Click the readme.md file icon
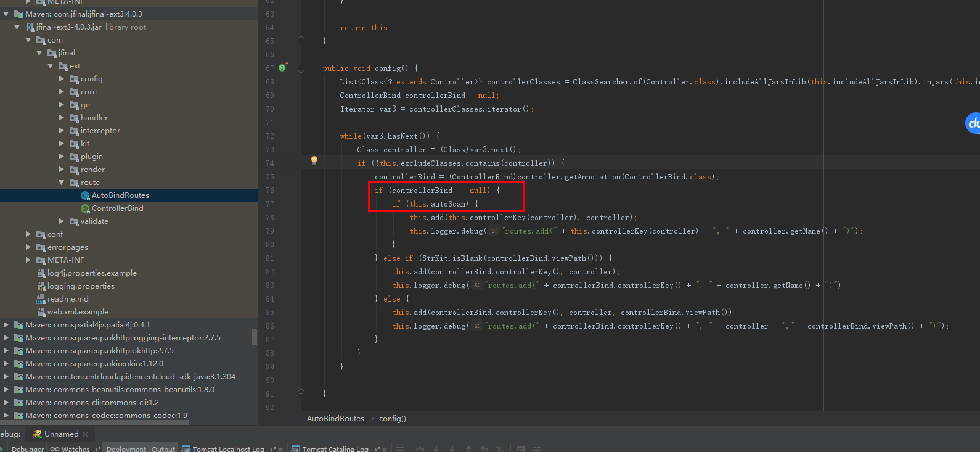980x452 pixels. pos(41,299)
